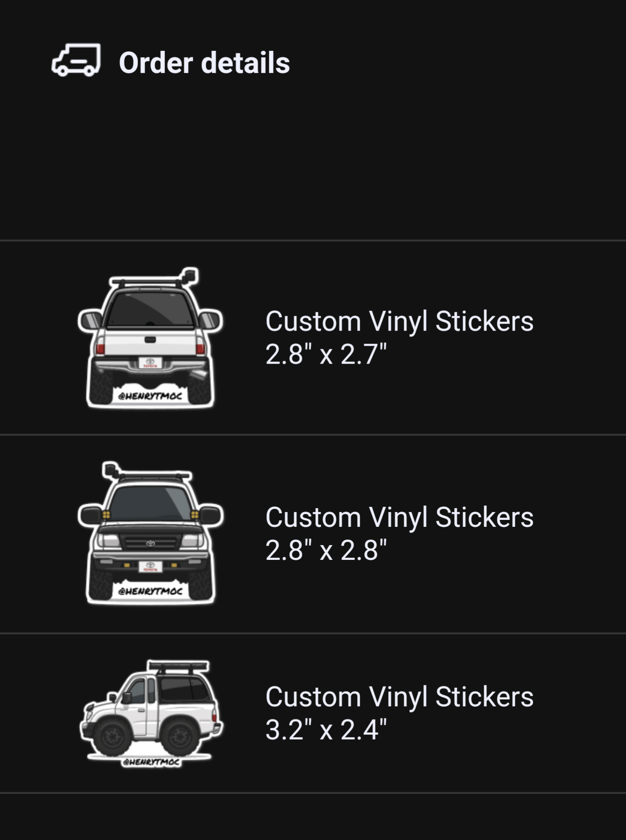Open the rear-view truck sticker thumbnail

pos(151,338)
